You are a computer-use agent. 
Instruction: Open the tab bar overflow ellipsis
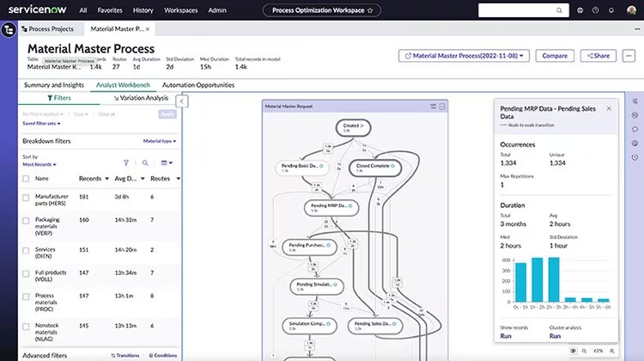point(637,28)
